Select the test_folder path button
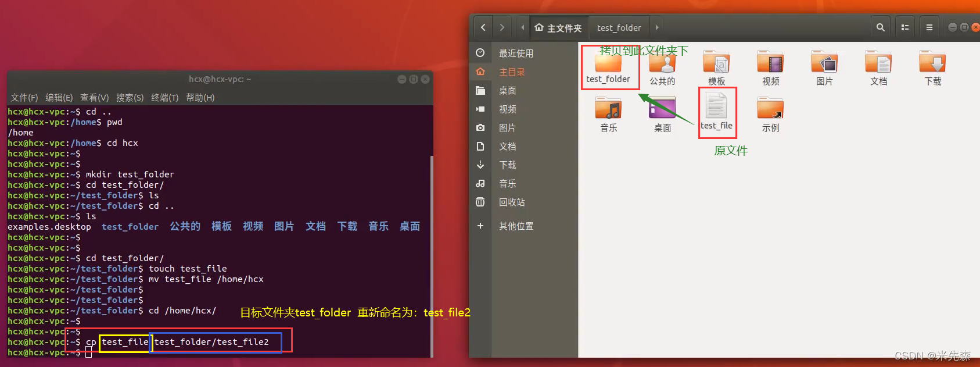This screenshot has width=980, height=367. [x=619, y=28]
